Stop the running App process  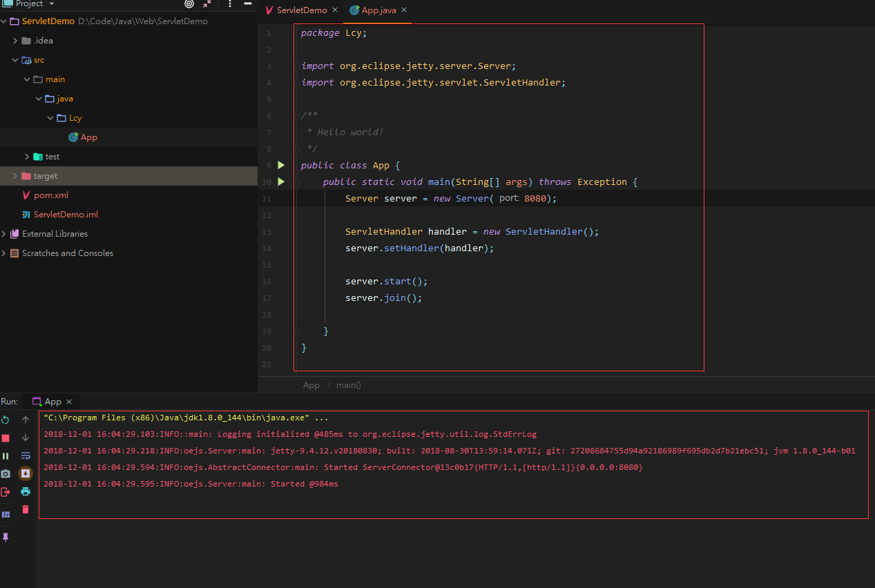tap(6, 438)
